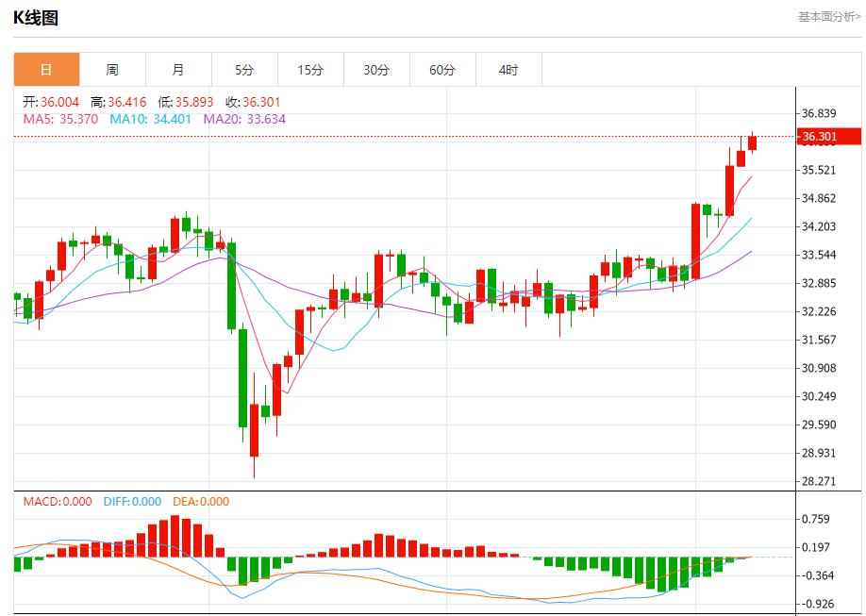Show the 30分 interval chart
Screen dimensions: 866x616
[376, 70]
